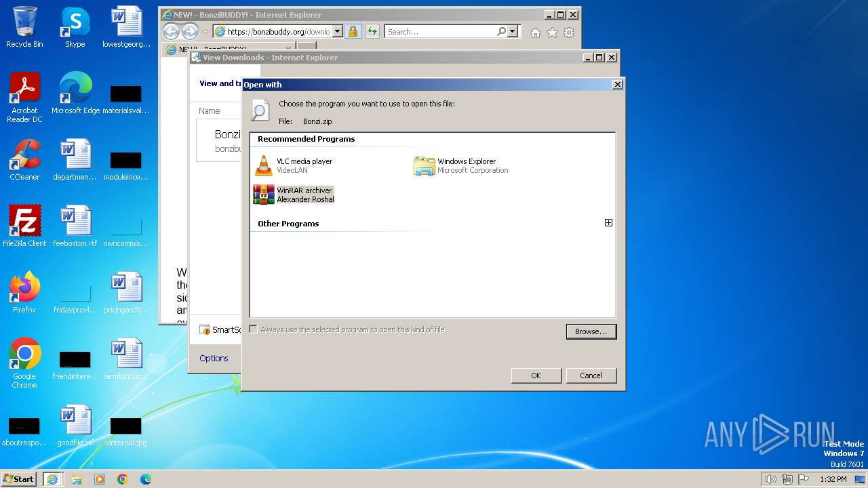Image resolution: width=868 pixels, height=488 pixels.
Task: Select the NEW! - BonziBUDDY! browser tab
Action: pyautogui.click(x=229, y=49)
